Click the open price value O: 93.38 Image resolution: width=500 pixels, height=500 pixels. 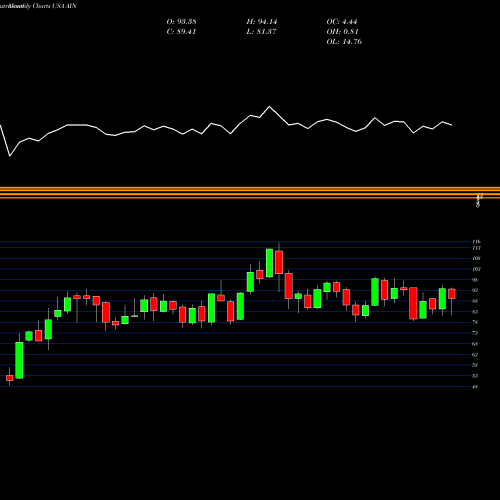181,22
